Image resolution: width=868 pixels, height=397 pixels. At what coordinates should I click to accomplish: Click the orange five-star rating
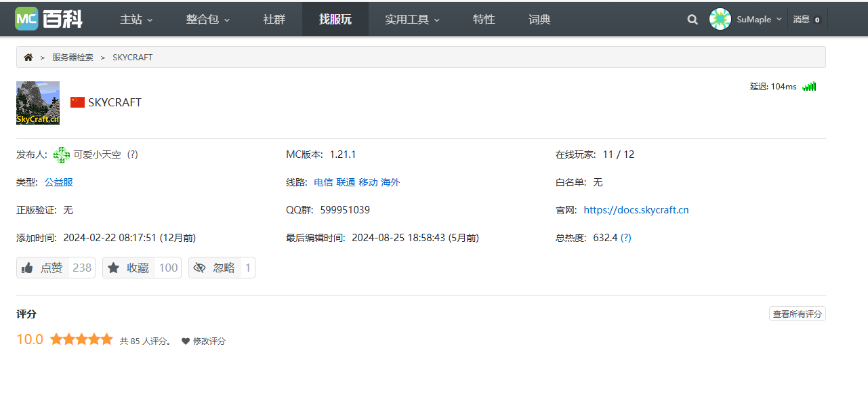81,339
